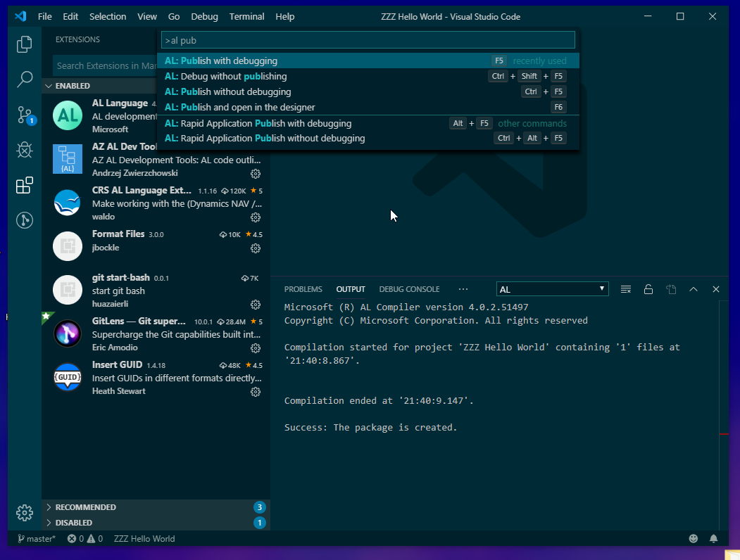
Task: Click the command palette input field
Action: [x=368, y=40]
